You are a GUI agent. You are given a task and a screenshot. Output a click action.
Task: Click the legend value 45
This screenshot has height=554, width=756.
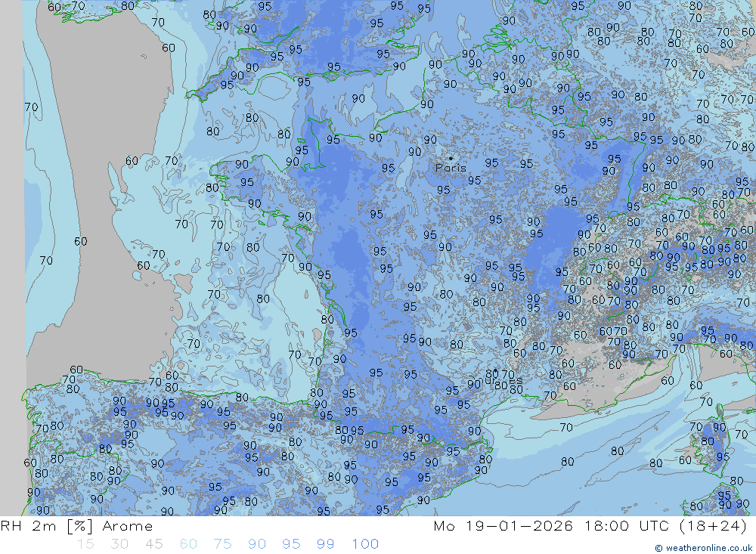(154, 544)
